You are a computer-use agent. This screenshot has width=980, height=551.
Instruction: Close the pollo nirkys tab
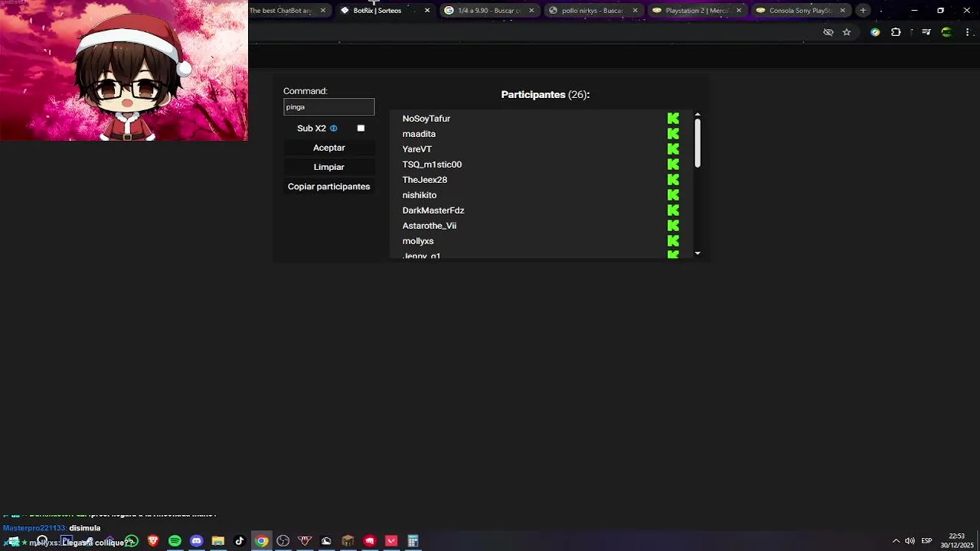[x=635, y=11]
